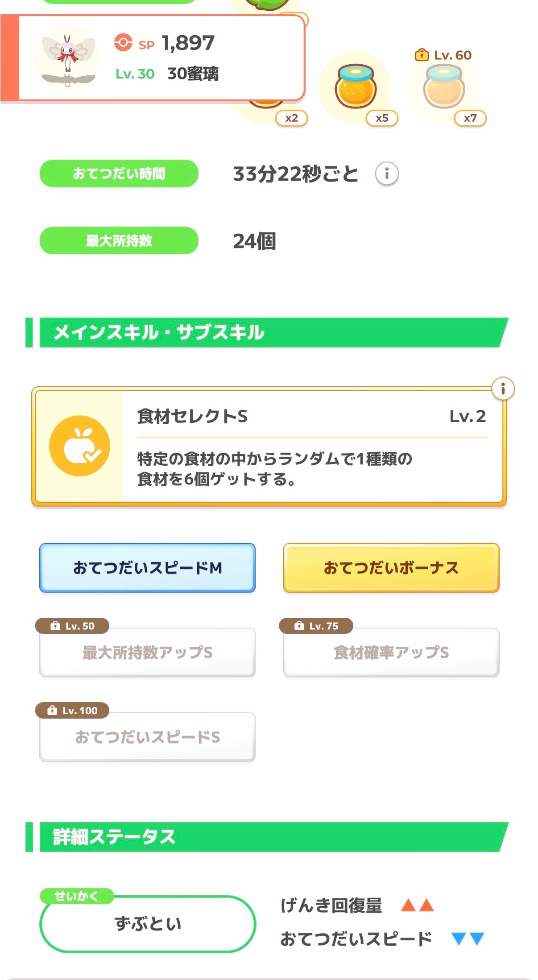Tap the locked Lv. 60 honey jar
This screenshot has width=538, height=980.
click(x=444, y=87)
